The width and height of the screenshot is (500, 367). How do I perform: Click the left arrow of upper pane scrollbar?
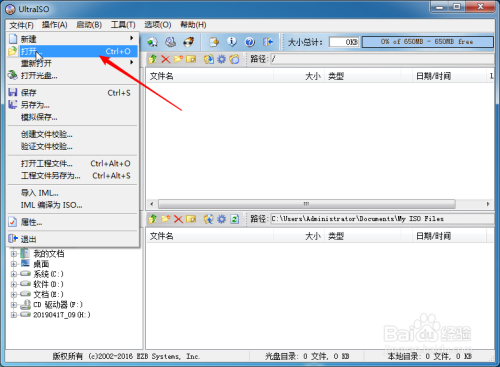click(152, 204)
